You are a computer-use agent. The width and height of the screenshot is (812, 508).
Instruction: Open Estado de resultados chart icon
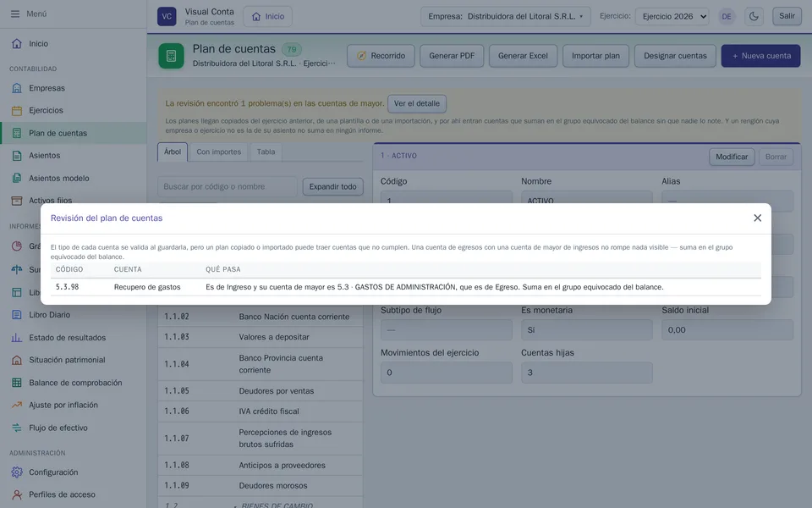click(x=17, y=338)
